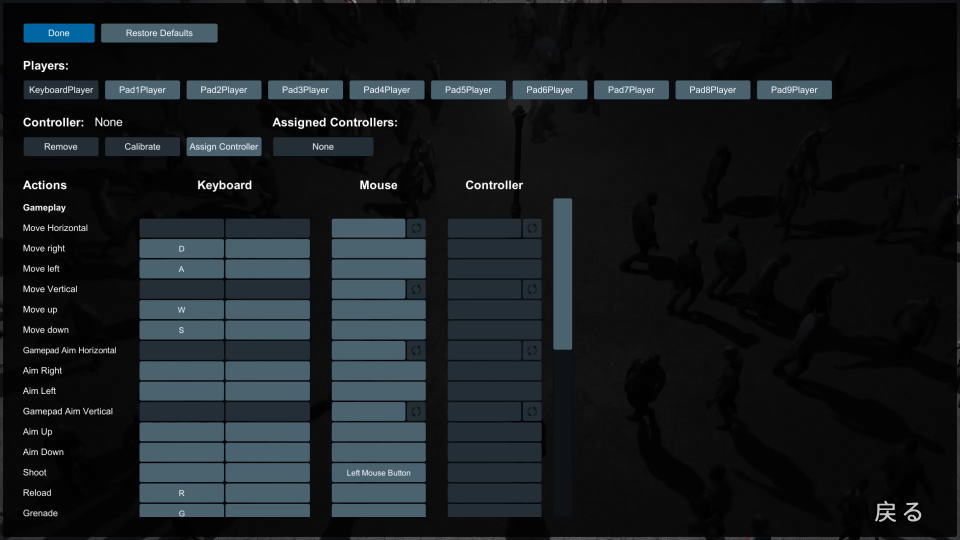The width and height of the screenshot is (960, 540).
Task: Restore default key bindings
Action: pyautogui.click(x=159, y=33)
